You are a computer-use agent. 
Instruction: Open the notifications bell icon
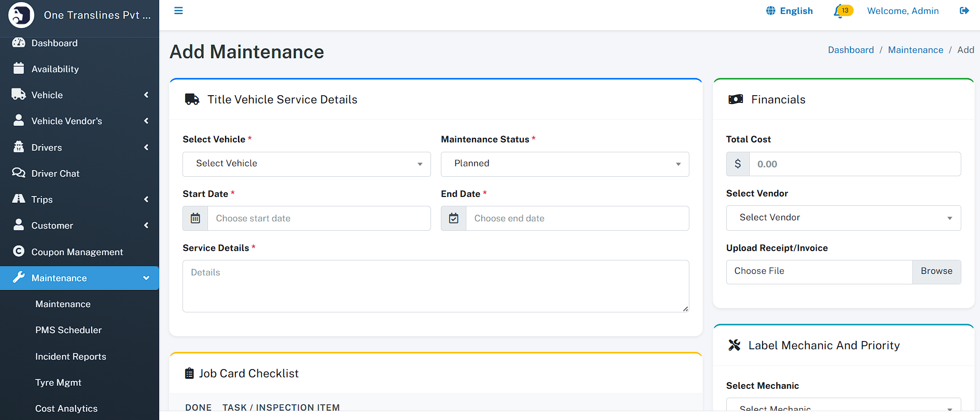(x=839, y=11)
